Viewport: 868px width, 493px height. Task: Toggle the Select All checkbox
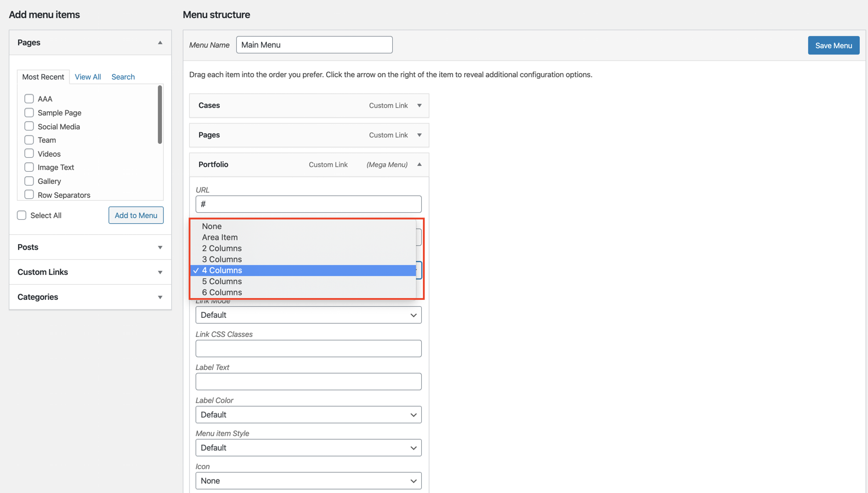pos(22,215)
